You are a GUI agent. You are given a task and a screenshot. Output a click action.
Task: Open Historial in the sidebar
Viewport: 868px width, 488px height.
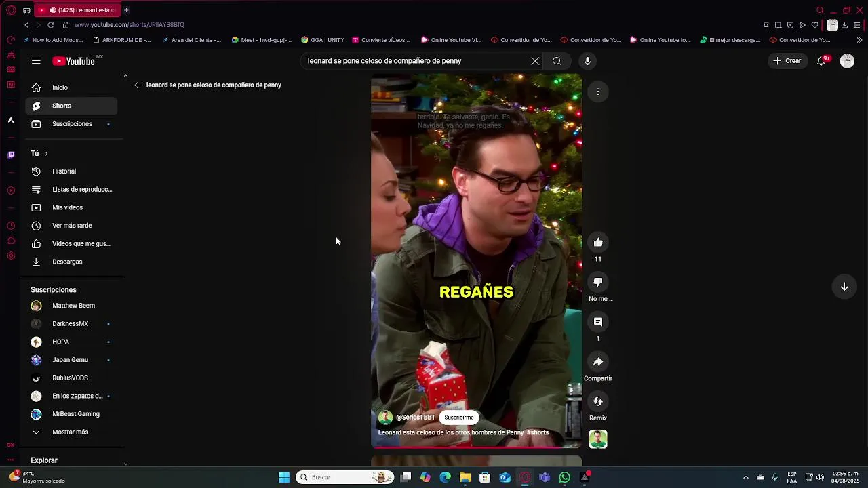click(71, 171)
